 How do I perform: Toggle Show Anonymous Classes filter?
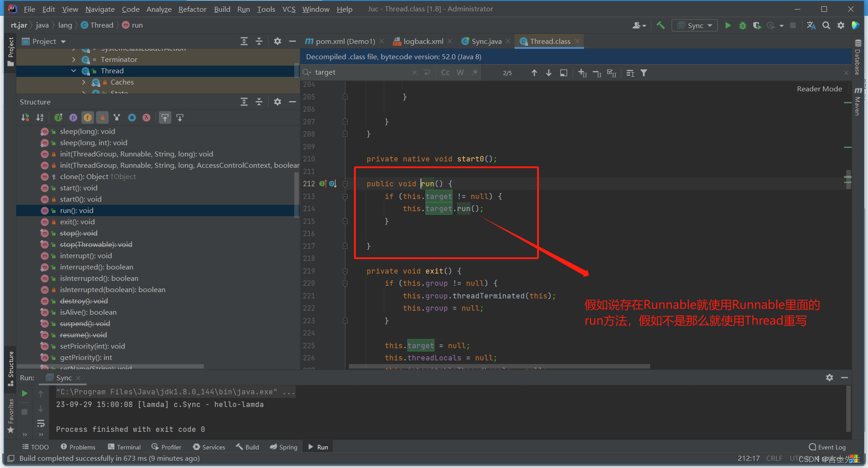132,118
